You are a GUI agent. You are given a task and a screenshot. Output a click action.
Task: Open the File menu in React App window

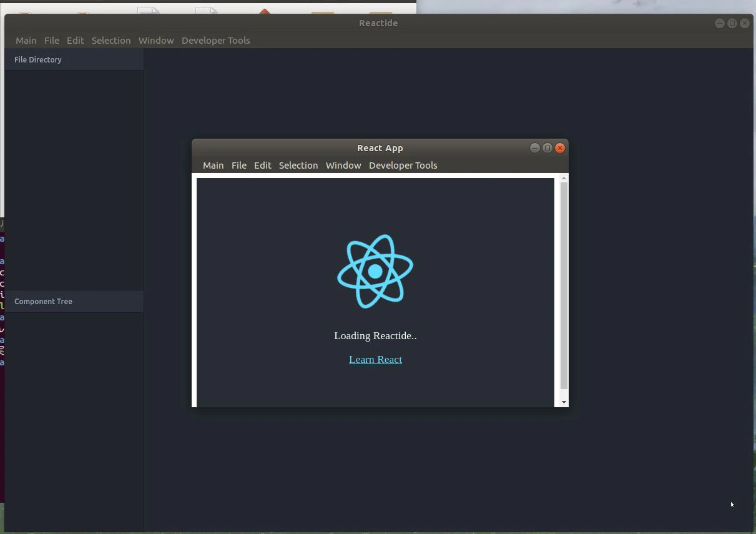[x=239, y=166]
